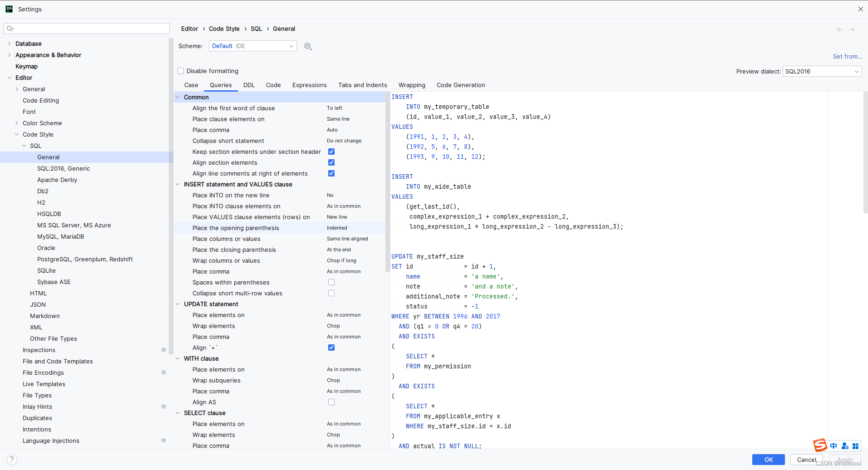Collapse the WITH clause group

(178, 358)
